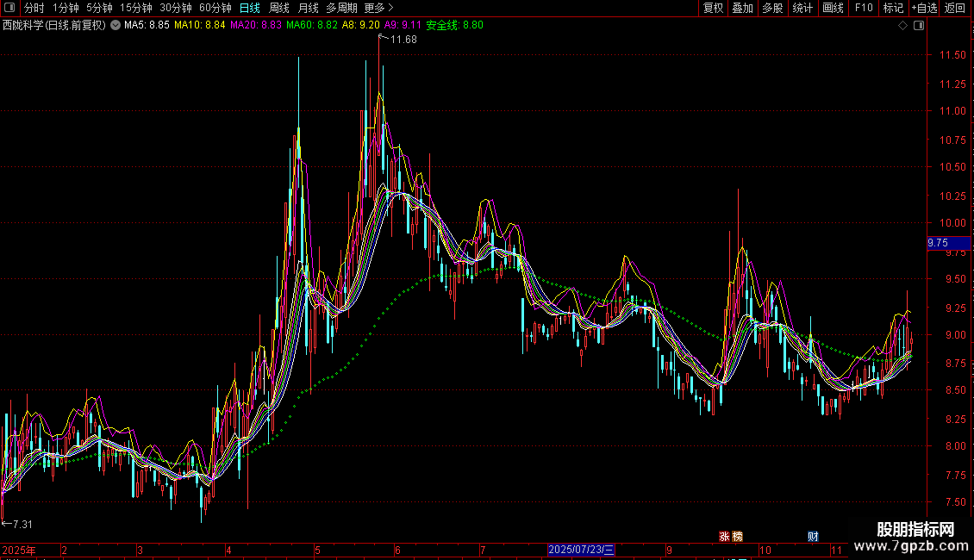Image resolution: width=974 pixels, height=560 pixels.
Task: Add stock with +自选 button
Action: 924,8
